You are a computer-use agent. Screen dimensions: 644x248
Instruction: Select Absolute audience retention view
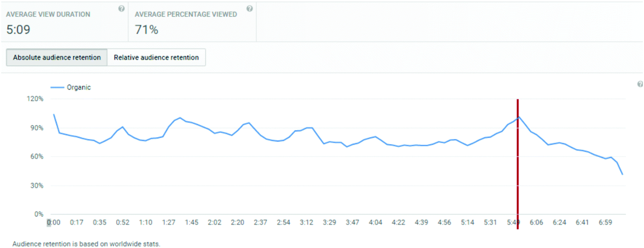coord(57,57)
